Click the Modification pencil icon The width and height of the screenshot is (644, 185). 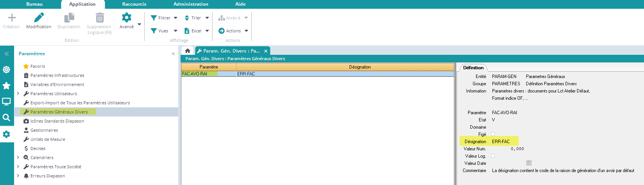(38, 18)
